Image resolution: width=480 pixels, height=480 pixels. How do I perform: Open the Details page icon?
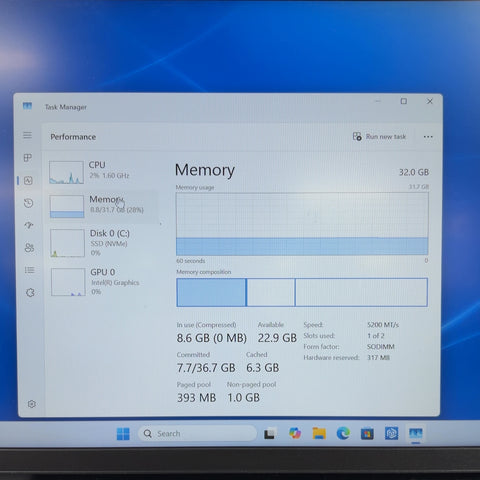30,270
